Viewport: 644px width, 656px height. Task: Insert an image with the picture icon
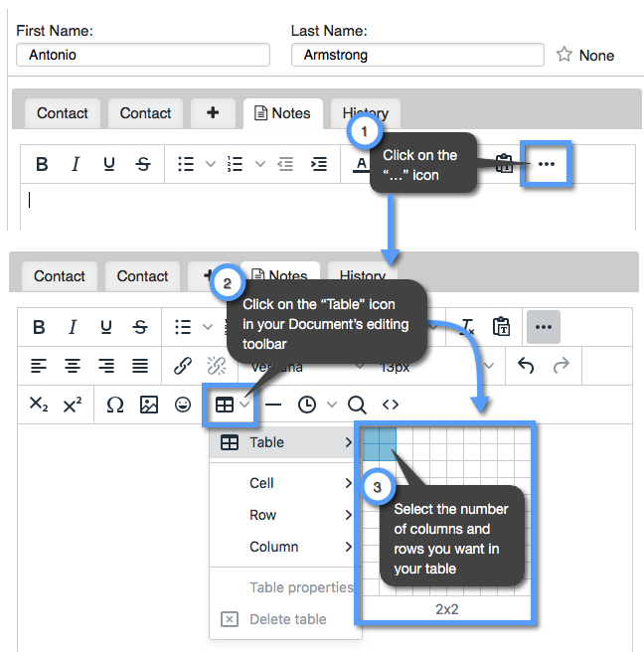tap(149, 405)
